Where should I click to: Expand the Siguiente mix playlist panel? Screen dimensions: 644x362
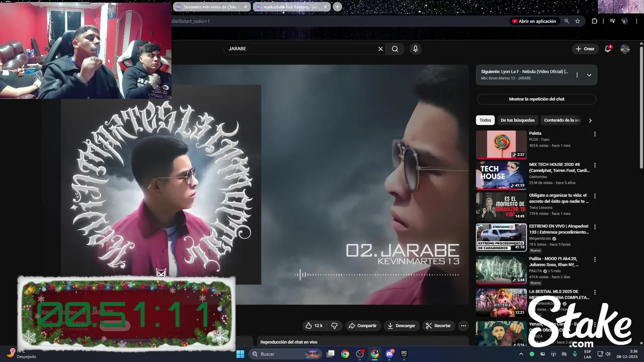[589, 75]
